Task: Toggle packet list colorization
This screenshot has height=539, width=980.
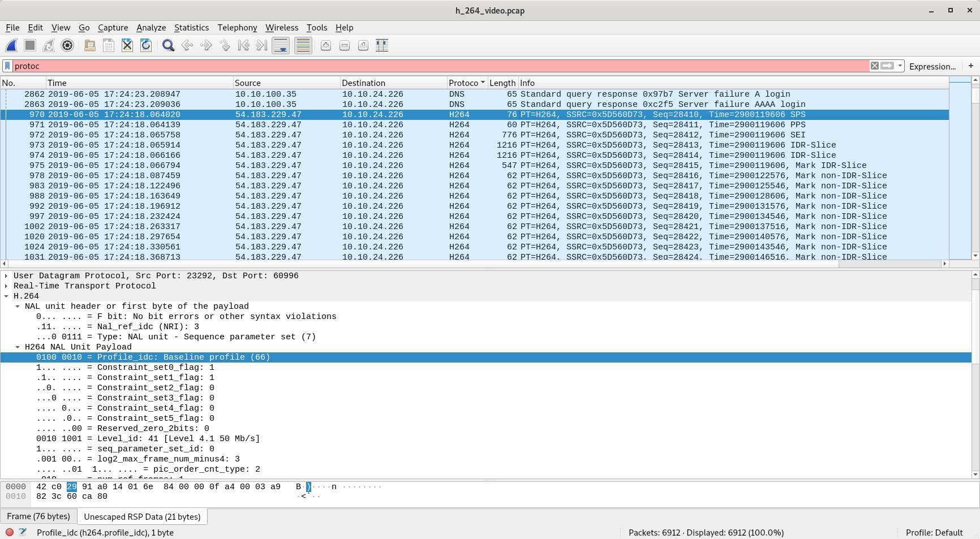Action: (x=303, y=45)
